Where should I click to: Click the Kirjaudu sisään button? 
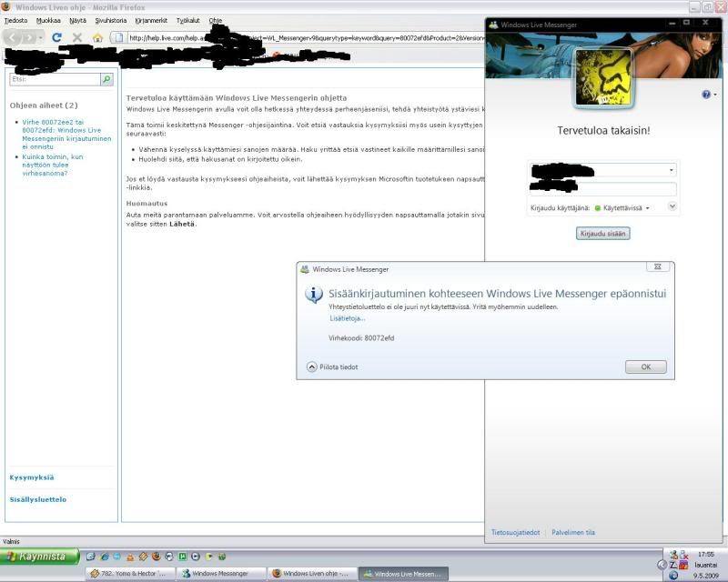click(603, 234)
